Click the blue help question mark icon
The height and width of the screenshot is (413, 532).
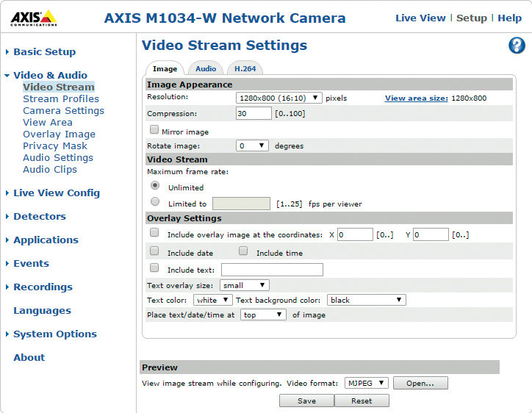(517, 46)
